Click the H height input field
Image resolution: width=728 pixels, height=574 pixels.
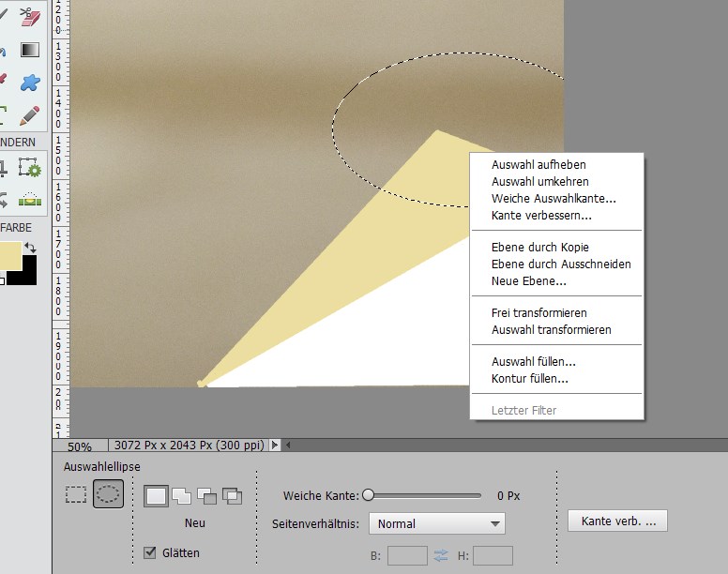[493, 555]
